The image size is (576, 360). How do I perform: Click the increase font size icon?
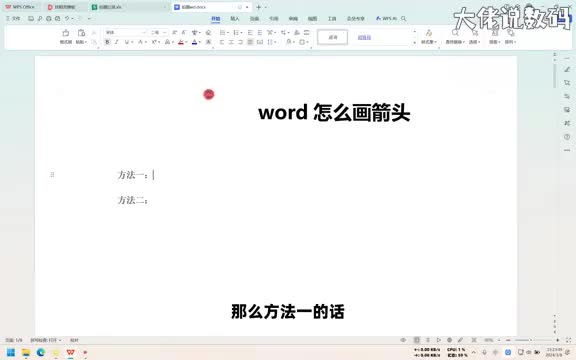point(174,33)
